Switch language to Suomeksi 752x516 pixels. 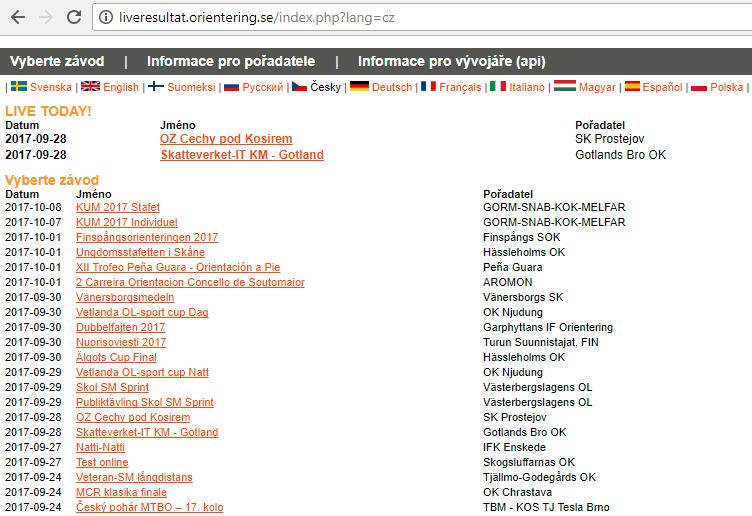coord(191,87)
